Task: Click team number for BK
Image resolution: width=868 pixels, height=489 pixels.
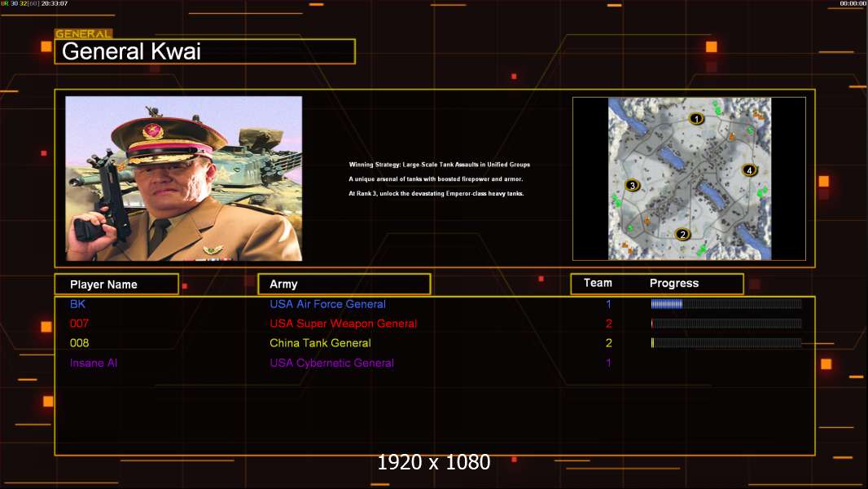Action: [x=608, y=304]
